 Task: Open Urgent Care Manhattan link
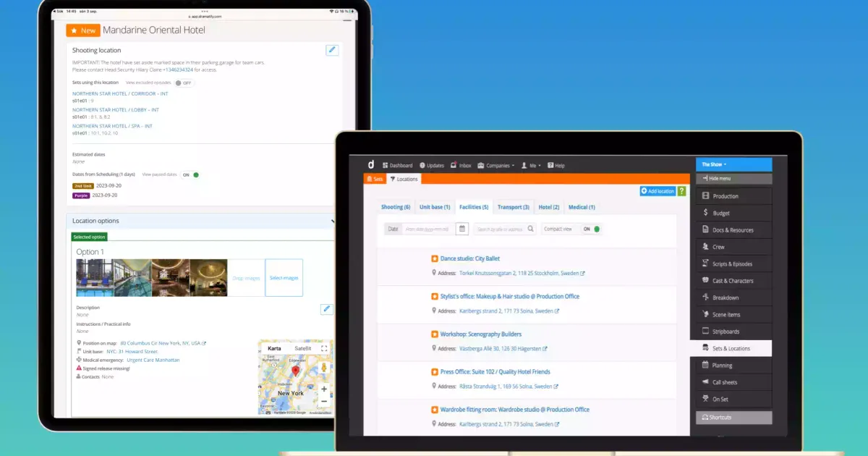coord(153,360)
